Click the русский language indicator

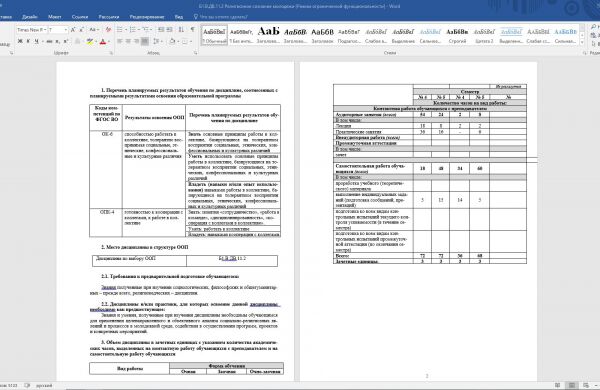[44, 385]
